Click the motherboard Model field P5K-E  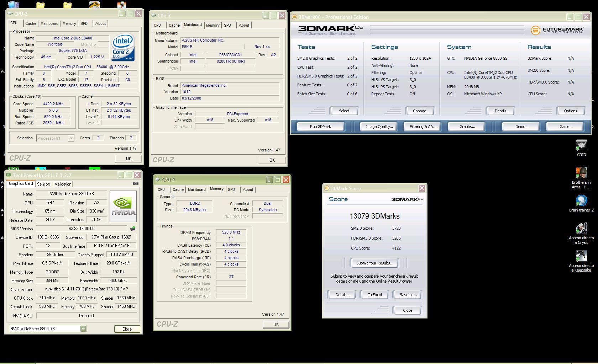point(212,47)
